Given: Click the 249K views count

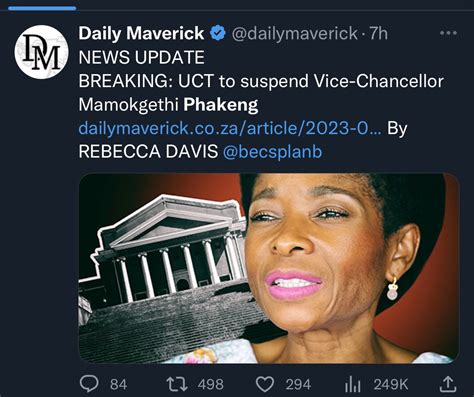Looking at the screenshot, I should (391, 385).
